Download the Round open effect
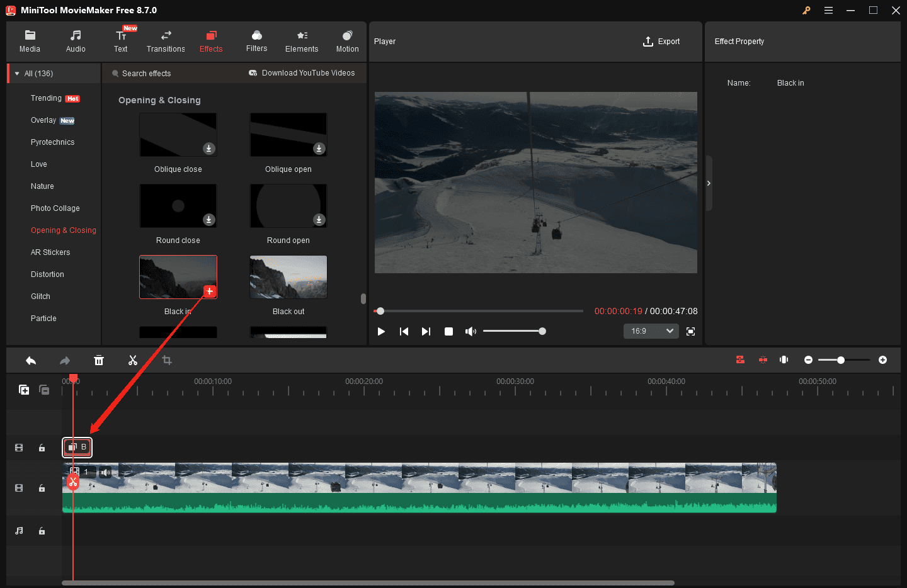The width and height of the screenshot is (907, 588). tap(319, 220)
